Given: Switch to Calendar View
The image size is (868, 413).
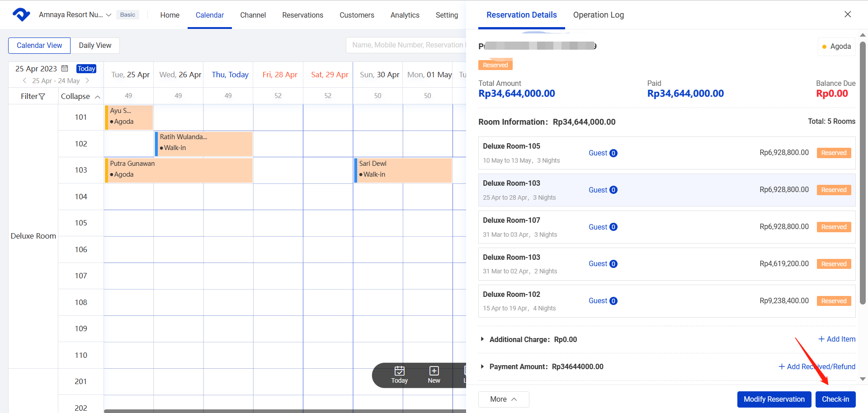Looking at the screenshot, I should click(x=39, y=46).
